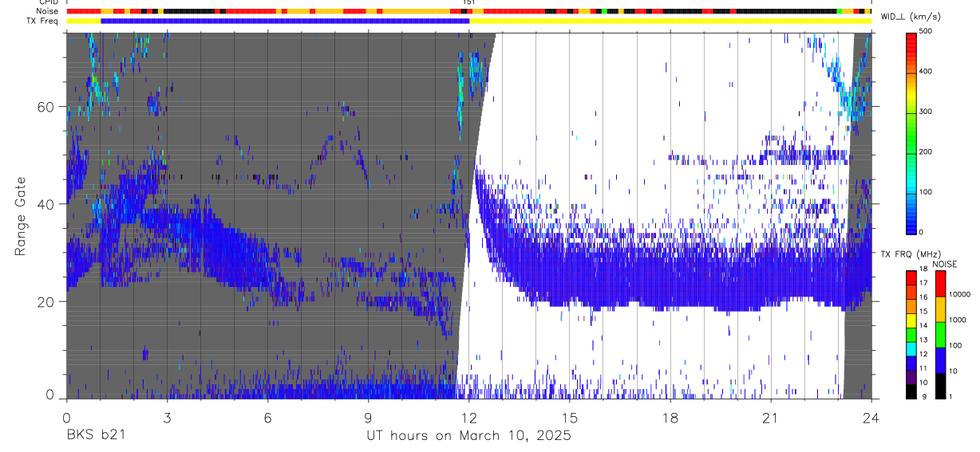The height and width of the screenshot is (452, 980).
Task: Click the 'WID⊥ (km/s)' color bar title
Action: (x=913, y=15)
